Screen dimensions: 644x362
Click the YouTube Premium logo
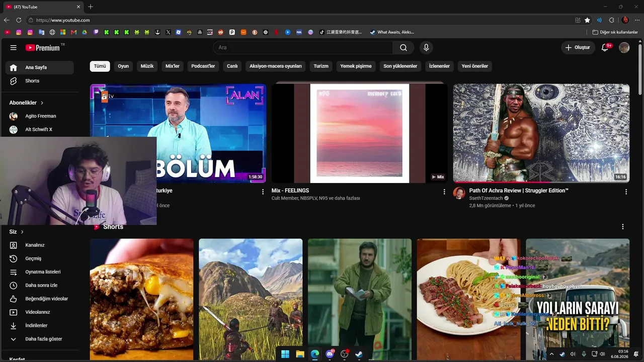(44, 48)
